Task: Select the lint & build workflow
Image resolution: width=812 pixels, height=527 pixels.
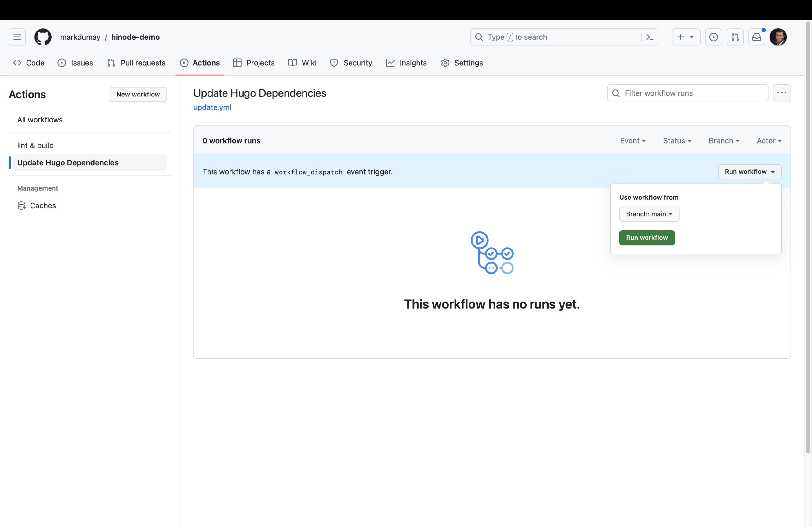Action: (x=35, y=145)
